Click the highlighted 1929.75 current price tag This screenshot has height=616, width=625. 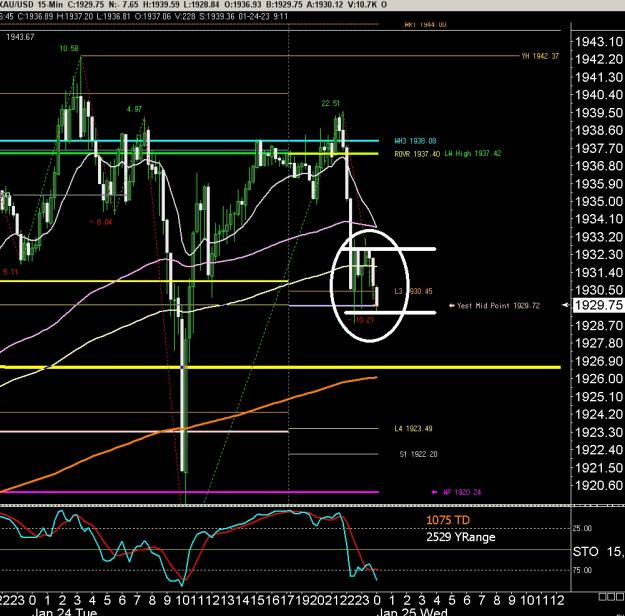pos(598,305)
